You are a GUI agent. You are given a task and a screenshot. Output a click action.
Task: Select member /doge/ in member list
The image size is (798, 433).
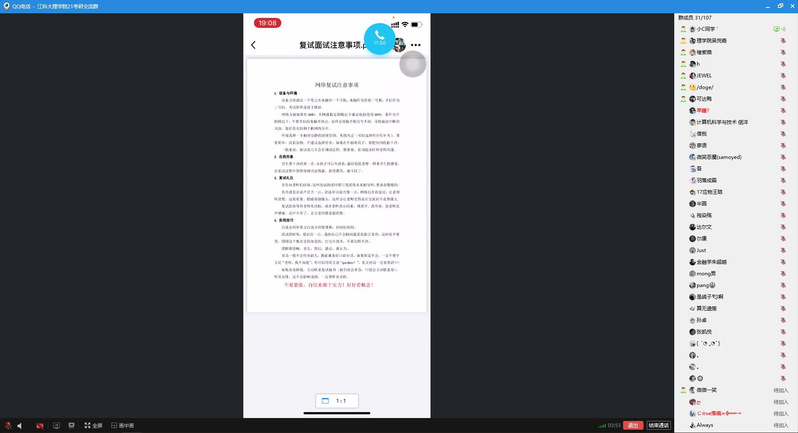(705, 87)
